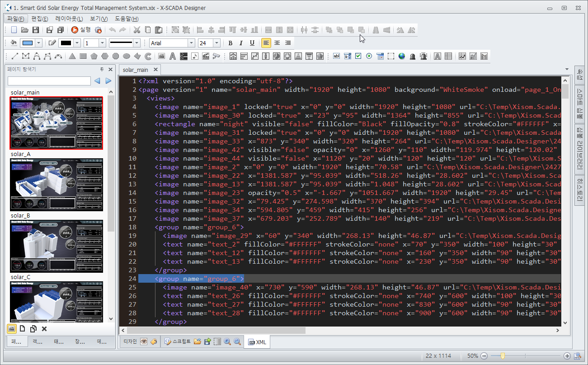The width and height of the screenshot is (588, 365).
Task: Close the solar_main editor tab
Action: click(x=155, y=70)
